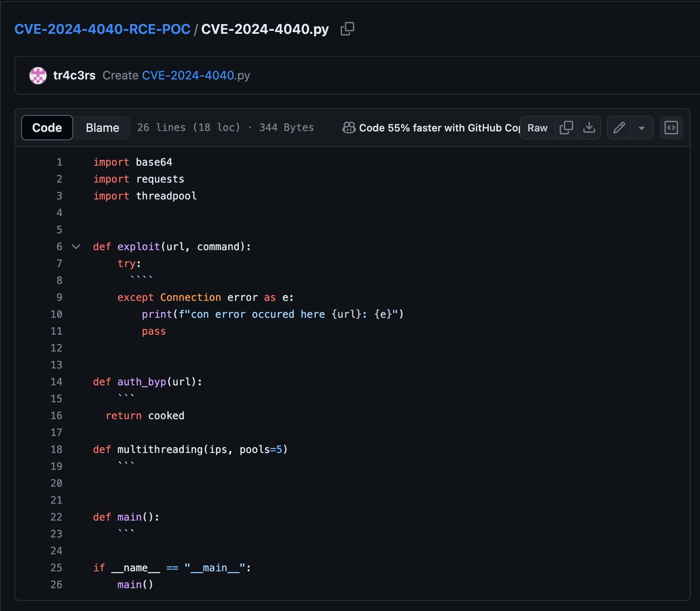The height and width of the screenshot is (611, 700).
Task: Edit this file with pencil icon
Action: pyautogui.click(x=619, y=128)
